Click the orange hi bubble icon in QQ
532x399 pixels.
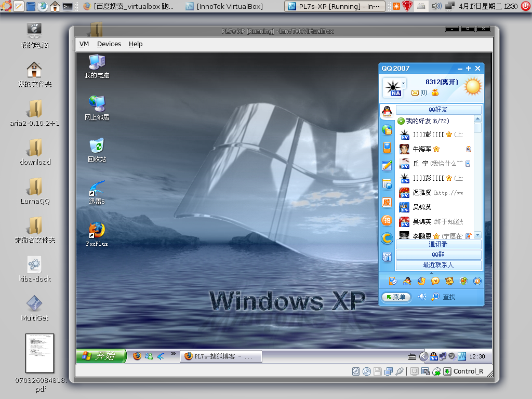[x=435, y=281]
